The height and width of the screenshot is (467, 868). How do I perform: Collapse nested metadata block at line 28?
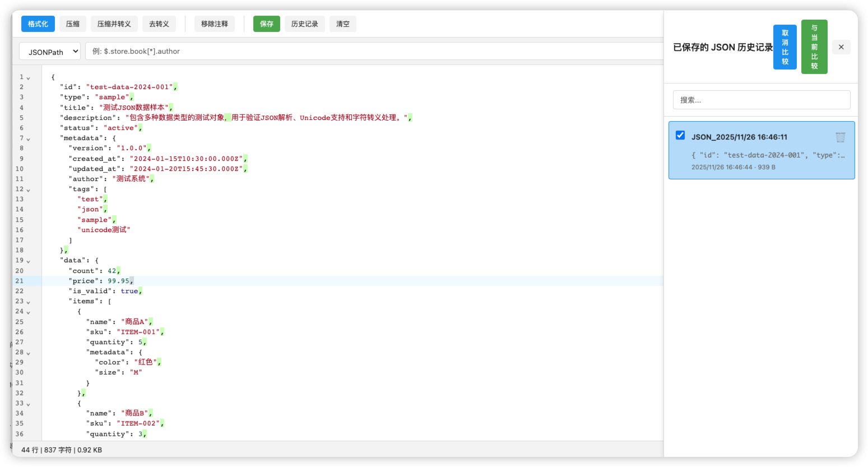[x=29, y=353]
